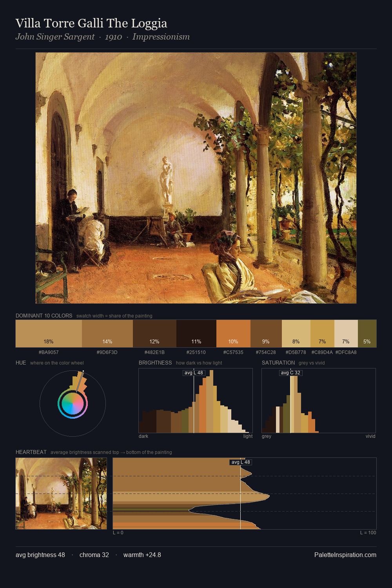Click the hex code text '#BA9057'
Viewport: 392px width, 588px height.
[x=49, y=352]
